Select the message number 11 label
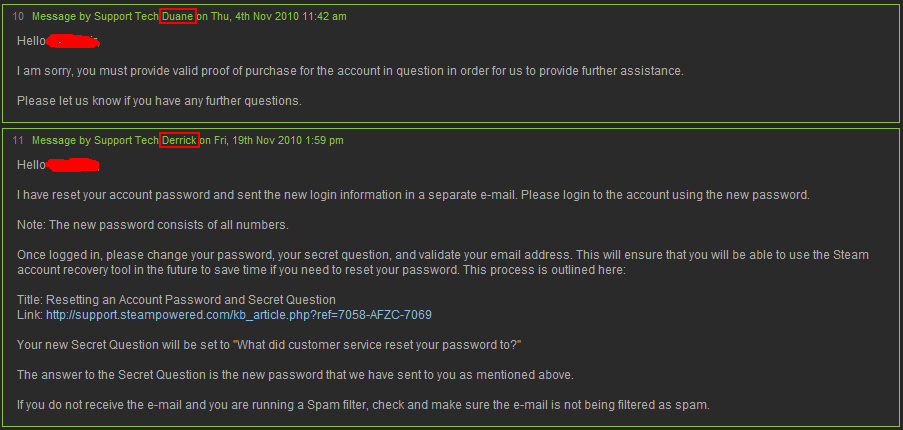Viewport: 903px width, 430px height. tap(18, 140)
